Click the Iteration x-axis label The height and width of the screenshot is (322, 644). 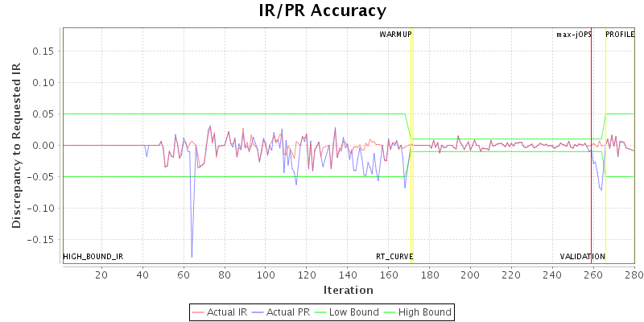[x=348, y=290]
